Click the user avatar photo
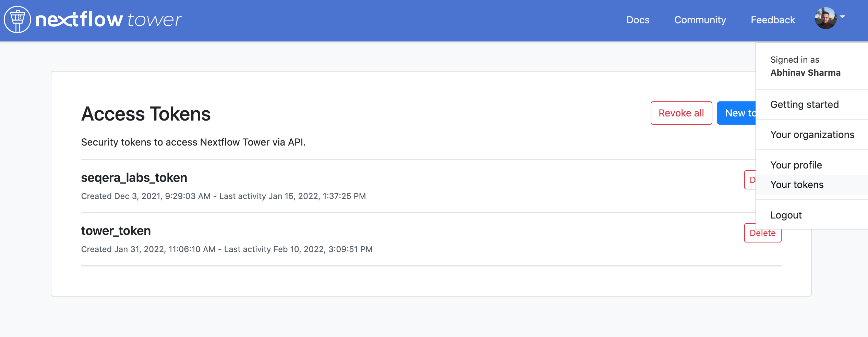The image size is (868, 337). [825, 18]
